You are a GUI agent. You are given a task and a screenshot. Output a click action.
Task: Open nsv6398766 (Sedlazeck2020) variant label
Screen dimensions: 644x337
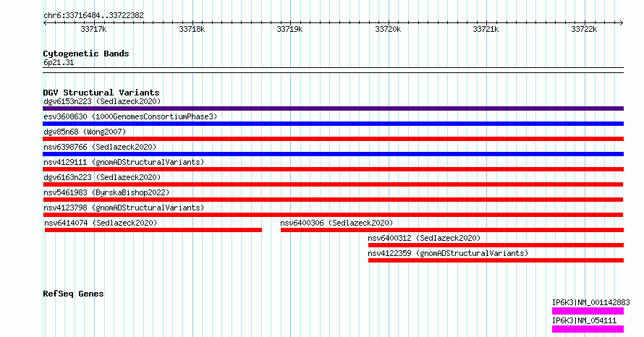click(100, 147)
